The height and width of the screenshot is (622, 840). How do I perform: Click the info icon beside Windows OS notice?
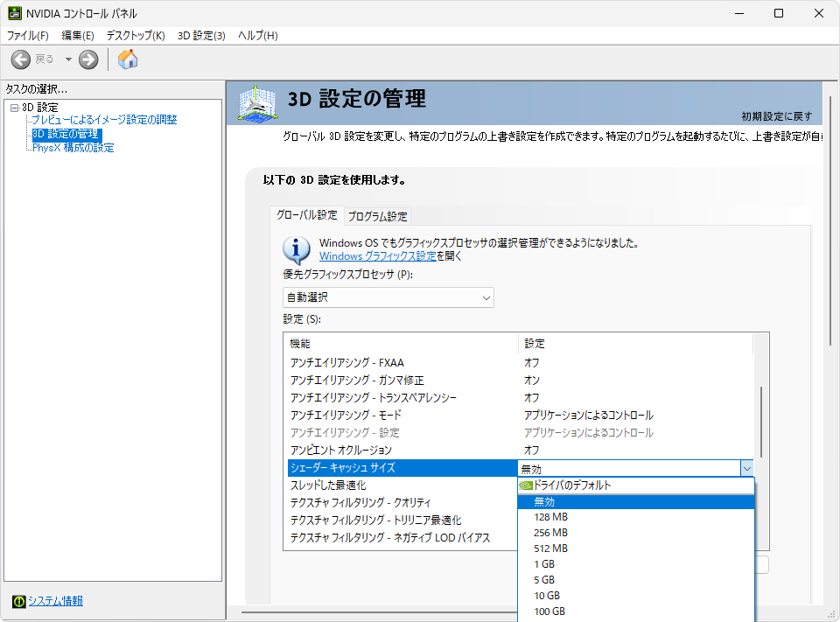pos(297,249)
